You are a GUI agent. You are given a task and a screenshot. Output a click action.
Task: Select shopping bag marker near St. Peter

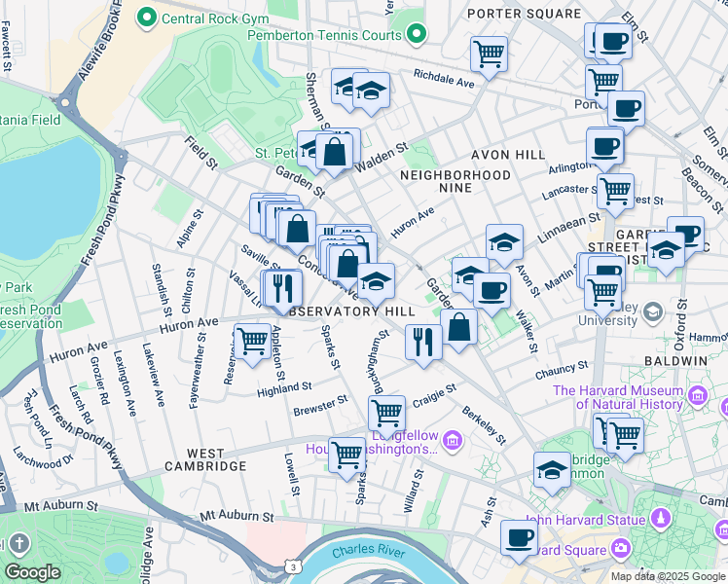click(x=334, y=152)
